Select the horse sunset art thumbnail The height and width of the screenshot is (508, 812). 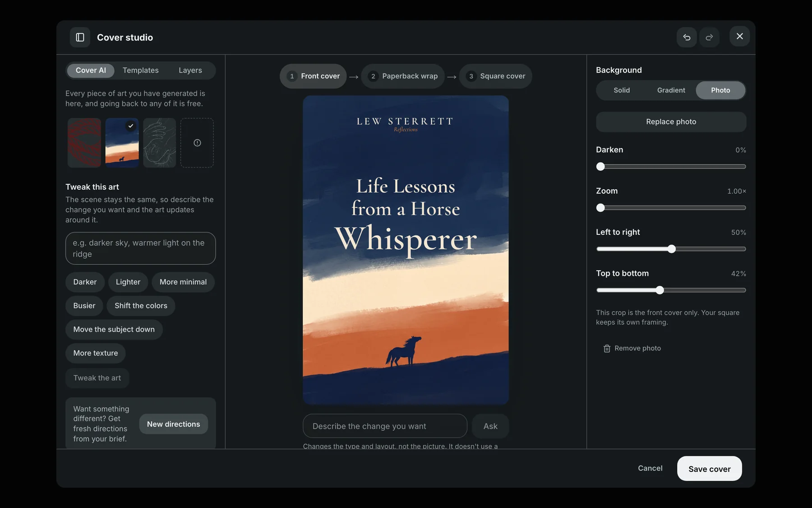click(122, 143)
